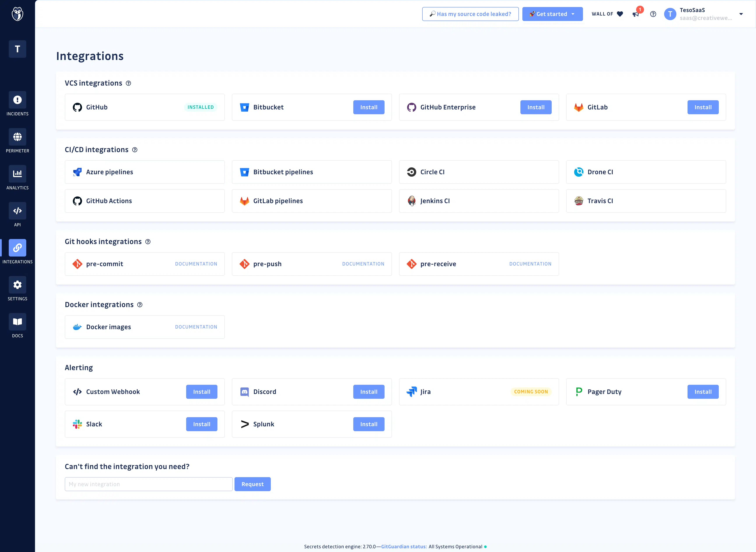This screenshot has width=756, height=552.
Task: Focus the My new integration field
Action: 149,484
